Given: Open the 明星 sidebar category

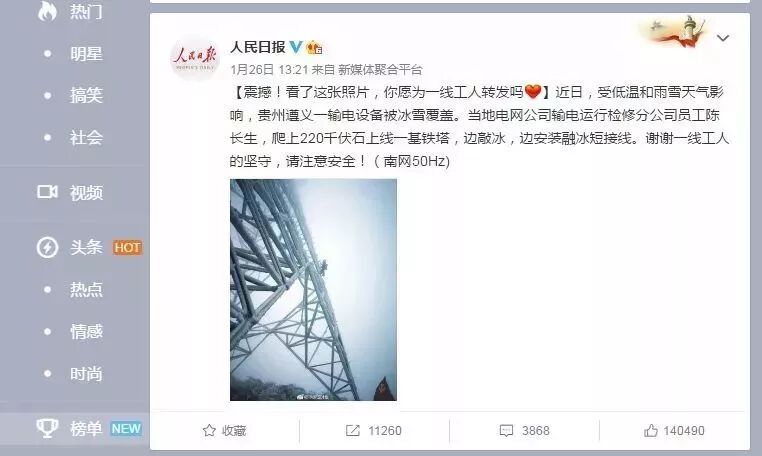Looking at the screenshot, I should pos(86,53).
